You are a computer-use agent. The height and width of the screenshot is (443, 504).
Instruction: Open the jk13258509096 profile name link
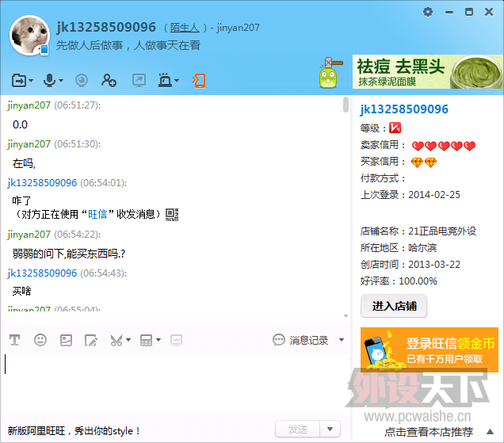(404, 109)
